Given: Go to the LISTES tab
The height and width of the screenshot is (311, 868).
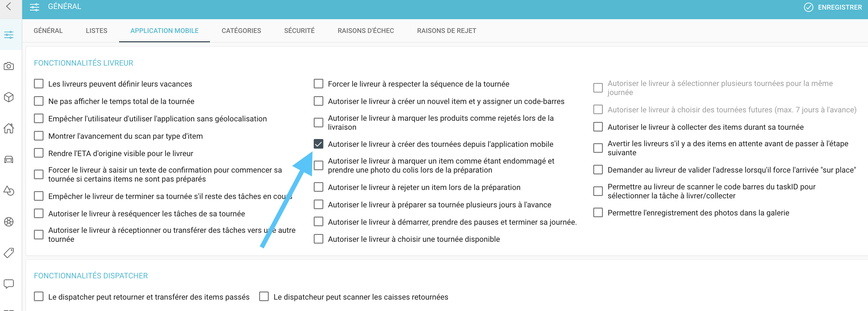Looking at the screenshot, I should click(96, 31).
